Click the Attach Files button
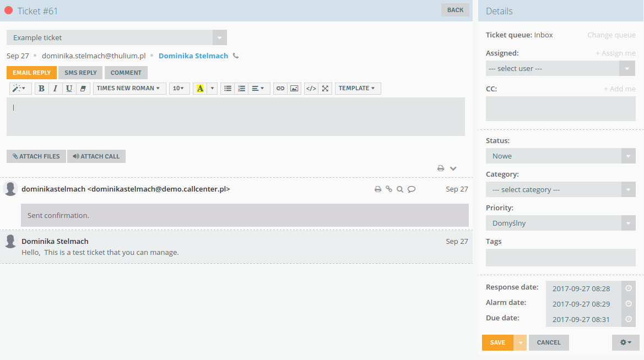This screenshot has width=644, height=360. (36, 156)
